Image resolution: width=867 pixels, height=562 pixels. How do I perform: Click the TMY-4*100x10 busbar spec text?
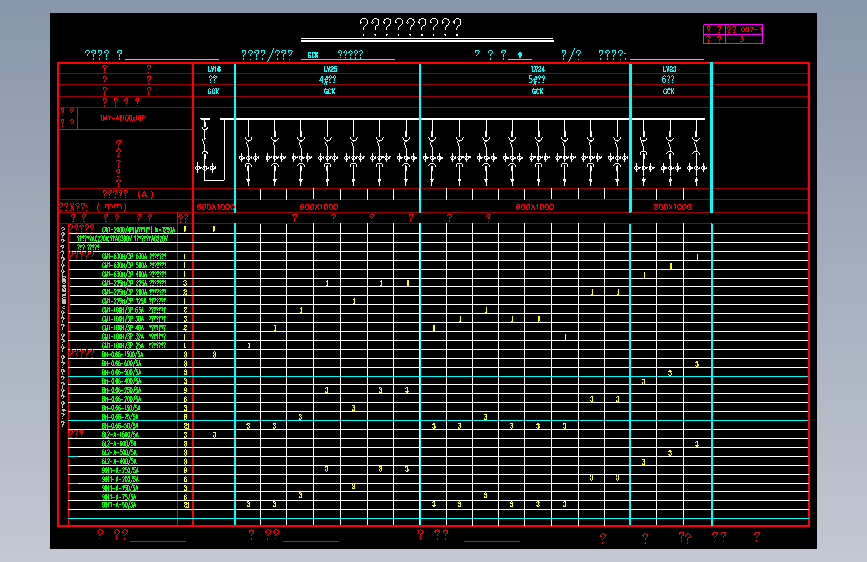(x=122, y=118)
